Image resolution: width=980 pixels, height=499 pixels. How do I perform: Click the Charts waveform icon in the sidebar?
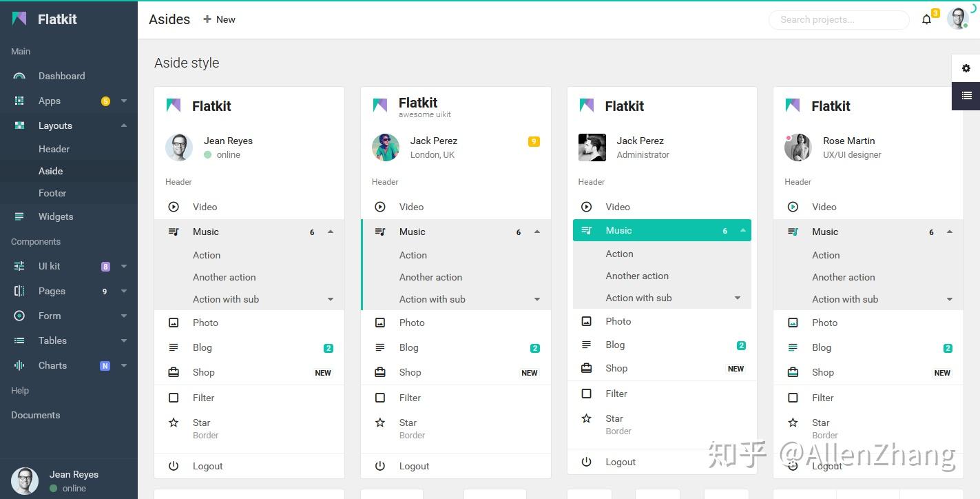coord(19,365)
